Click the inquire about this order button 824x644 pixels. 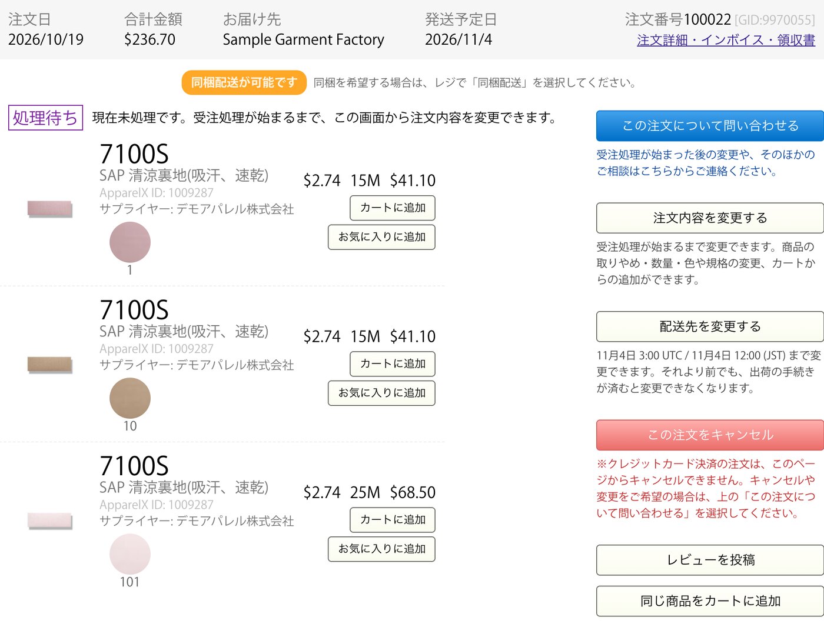[710, 126]
